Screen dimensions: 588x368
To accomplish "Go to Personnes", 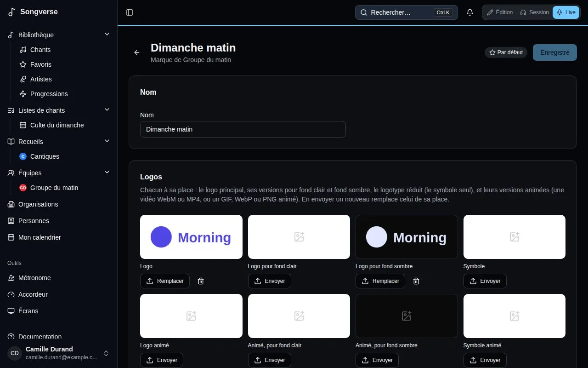I will point(59,221).
